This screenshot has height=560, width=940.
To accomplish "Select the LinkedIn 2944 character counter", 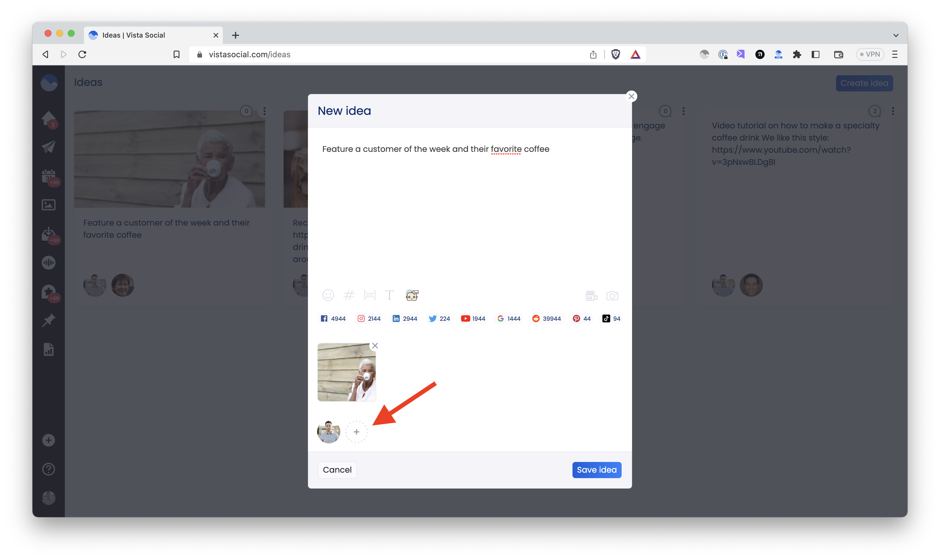I will click(x=405, y=318).
